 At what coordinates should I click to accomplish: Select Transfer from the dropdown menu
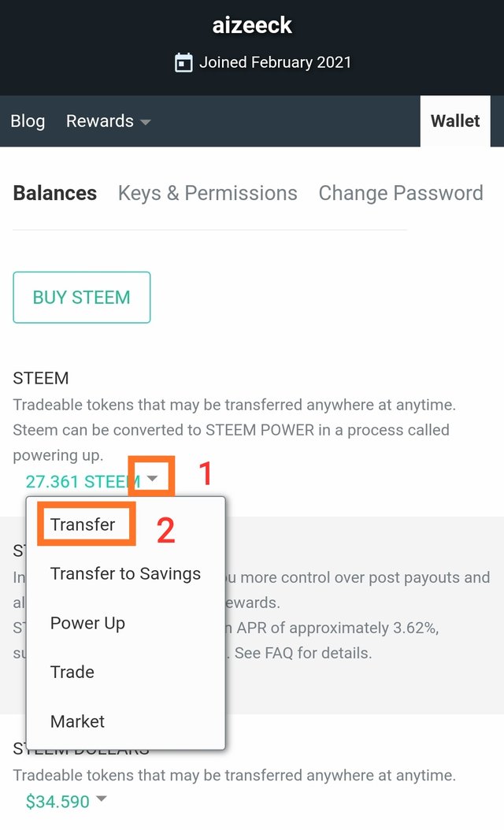pos(83,524)
